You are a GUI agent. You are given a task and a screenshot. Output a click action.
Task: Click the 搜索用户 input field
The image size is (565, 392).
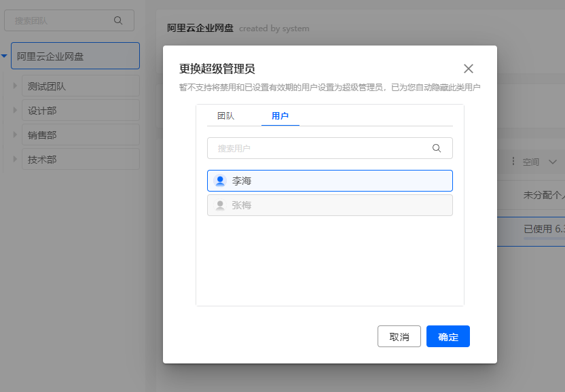tap(330, 148)
